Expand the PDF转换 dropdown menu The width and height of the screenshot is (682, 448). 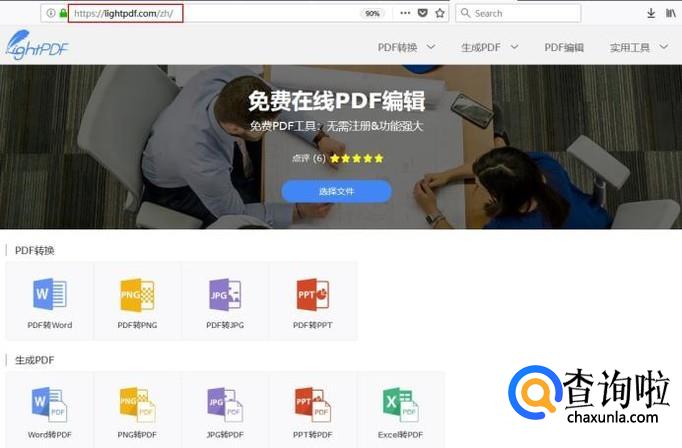pyautogui.click(x=411, y=47)
